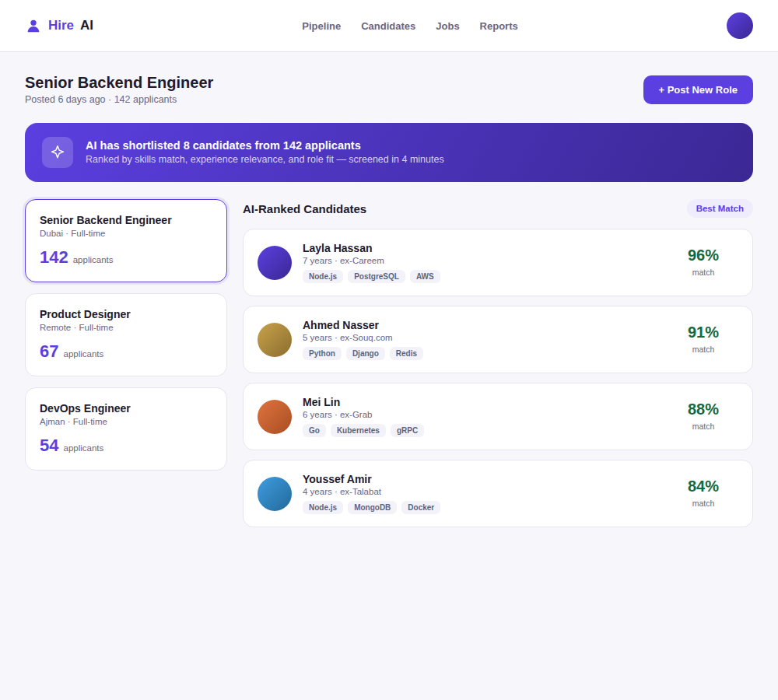The image size is (778, 700).
Task: Open the Candidates nav item
Action: [388, 26]
